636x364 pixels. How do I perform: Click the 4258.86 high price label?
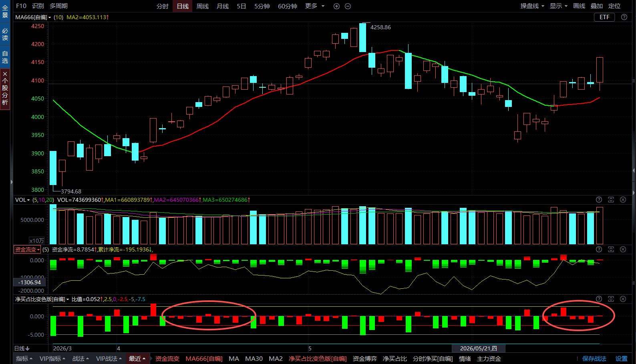point(380,27)
